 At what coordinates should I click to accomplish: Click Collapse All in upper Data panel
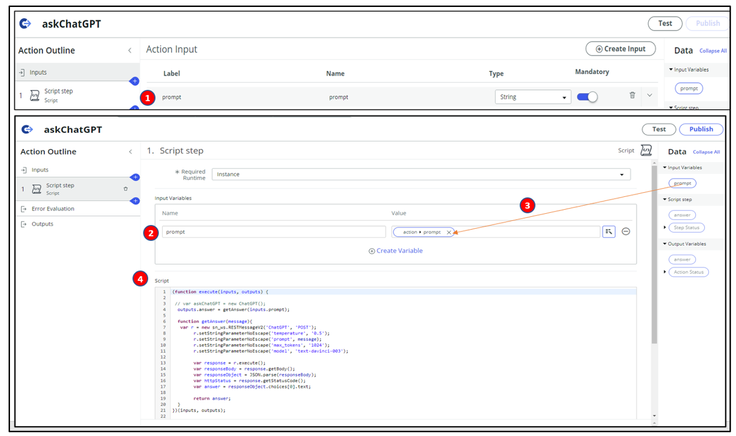(713, 51)
